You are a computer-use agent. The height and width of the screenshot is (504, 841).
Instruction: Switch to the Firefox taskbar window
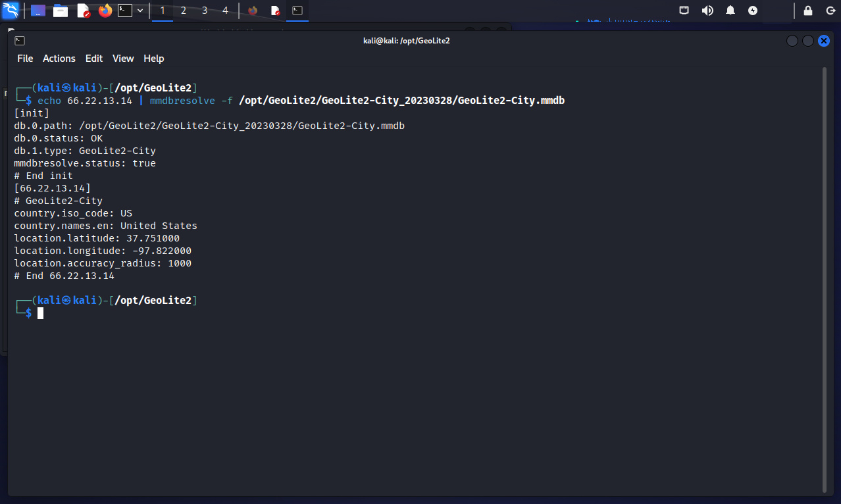[253, 11]
